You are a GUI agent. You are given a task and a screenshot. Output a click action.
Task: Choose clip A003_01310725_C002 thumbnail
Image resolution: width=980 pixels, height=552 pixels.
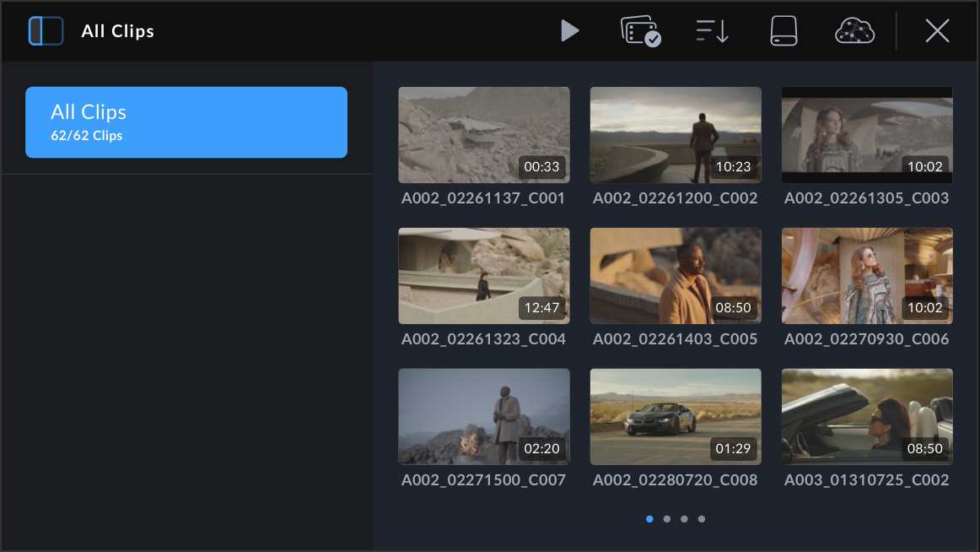coord(866,416)
